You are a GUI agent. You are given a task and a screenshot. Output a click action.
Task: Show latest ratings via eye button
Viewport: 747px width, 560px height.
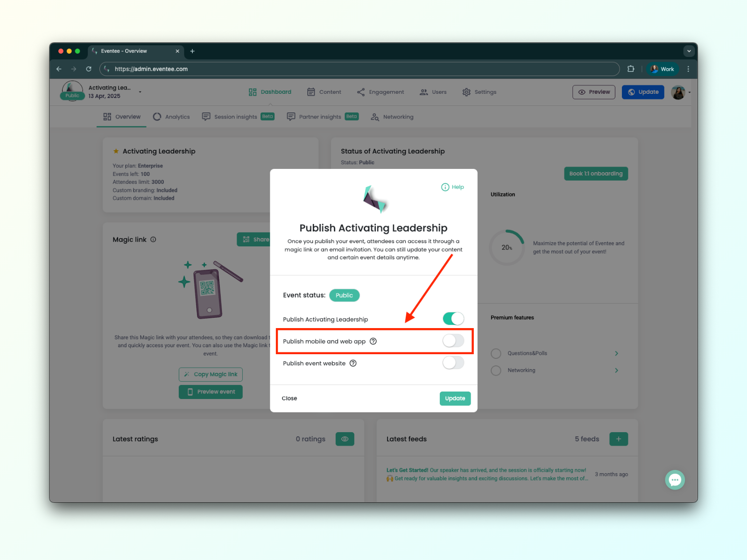tap(345, 439)
